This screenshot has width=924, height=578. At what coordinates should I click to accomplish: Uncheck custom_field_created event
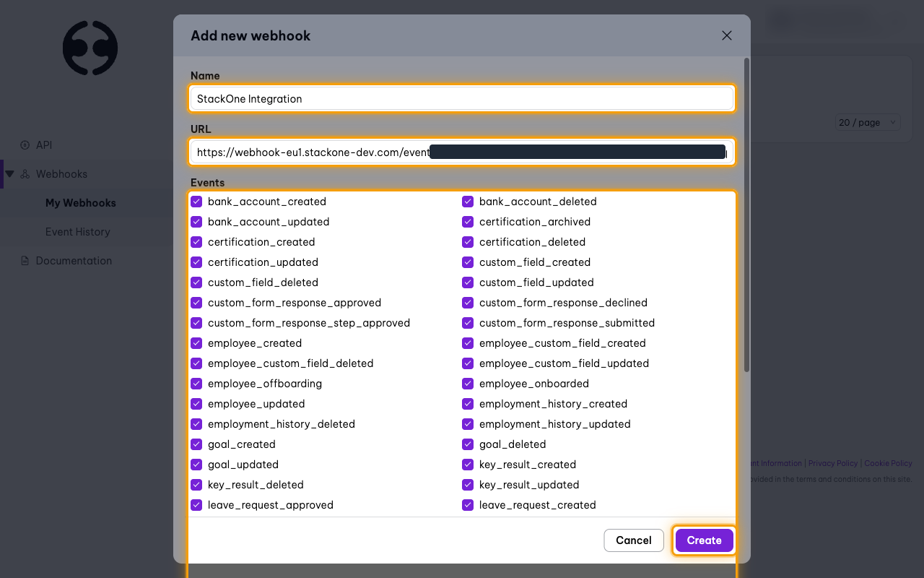click(x=468, y=262)
